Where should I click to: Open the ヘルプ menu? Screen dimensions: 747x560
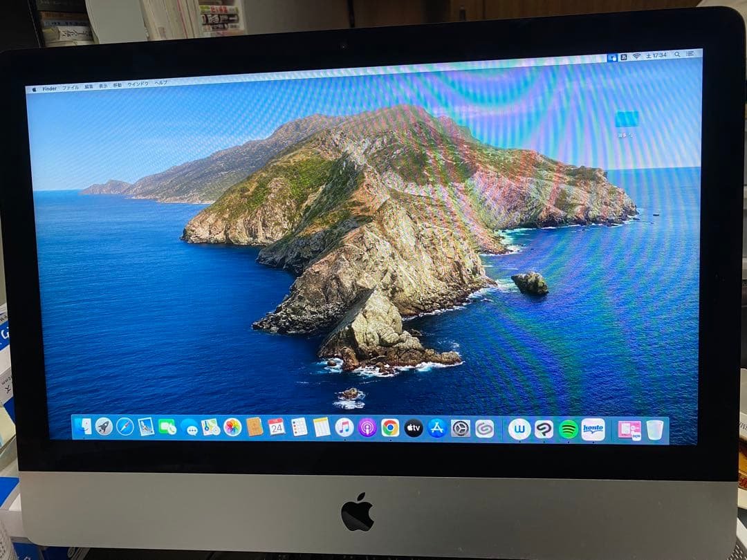pyautogui.click(x=160, y=83)
